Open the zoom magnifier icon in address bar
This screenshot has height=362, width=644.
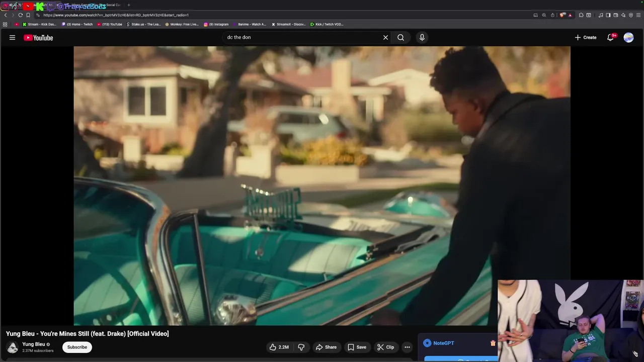(544, 15)
